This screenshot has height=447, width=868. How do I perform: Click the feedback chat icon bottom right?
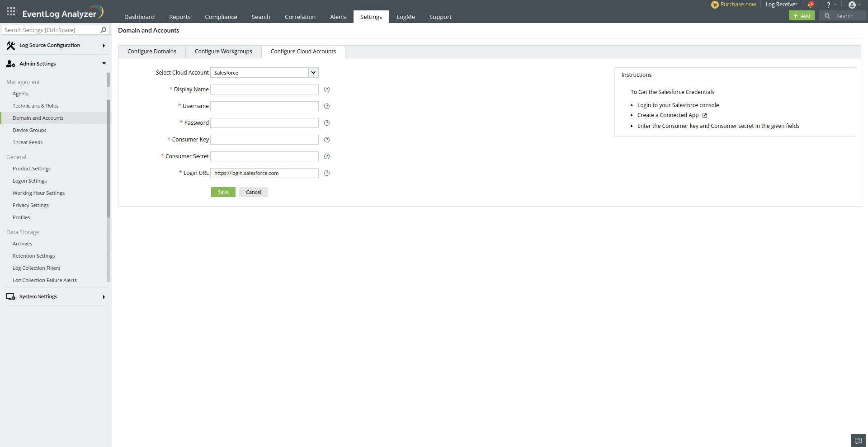(x=858, y=440)
